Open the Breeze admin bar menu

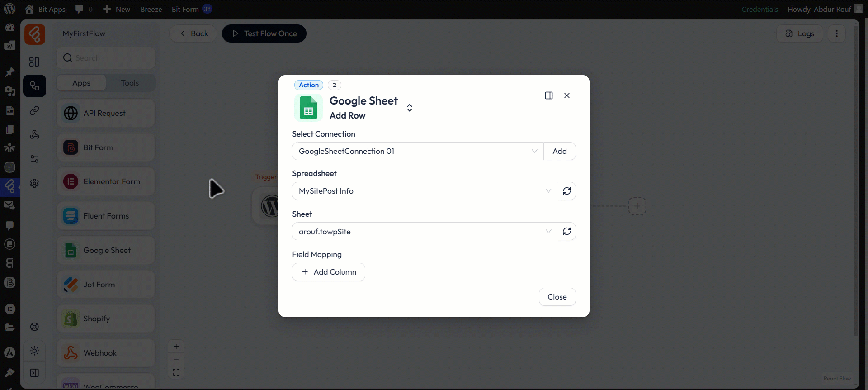point(151,9)
